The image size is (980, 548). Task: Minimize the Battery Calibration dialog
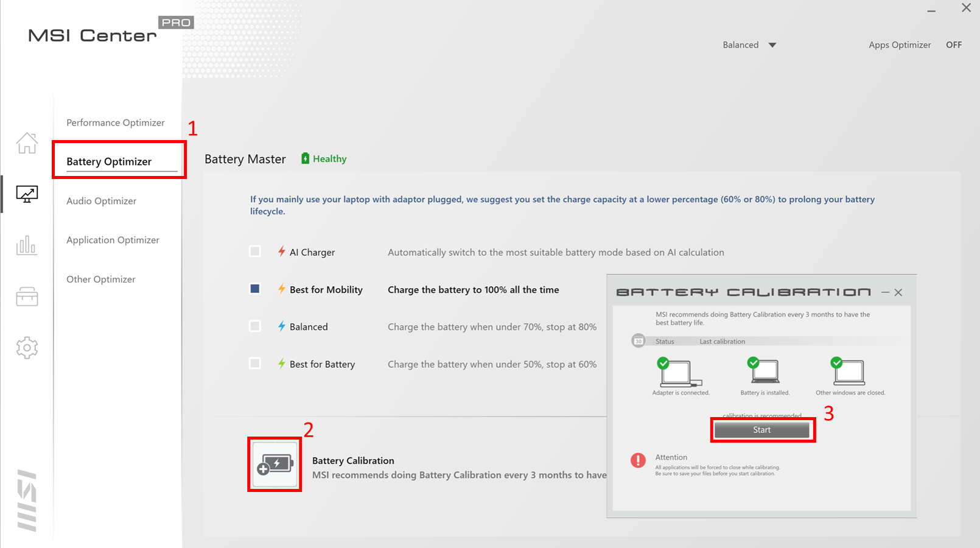[885, 293]
